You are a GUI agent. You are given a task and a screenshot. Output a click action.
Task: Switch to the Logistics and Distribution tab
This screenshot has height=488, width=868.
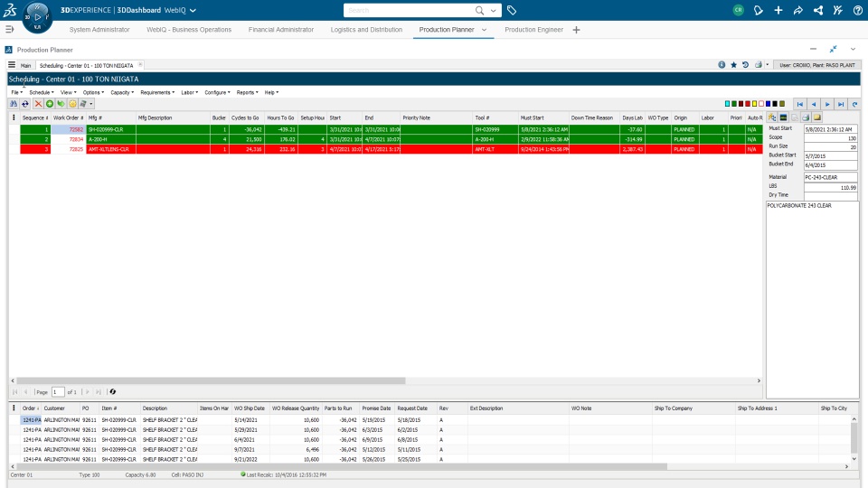(366, 30)
